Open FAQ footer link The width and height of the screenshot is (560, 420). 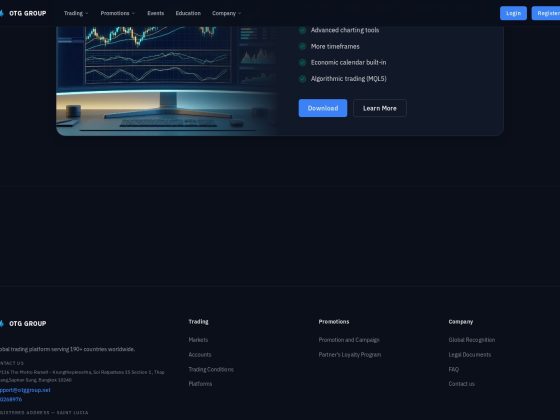coord(454,369)
